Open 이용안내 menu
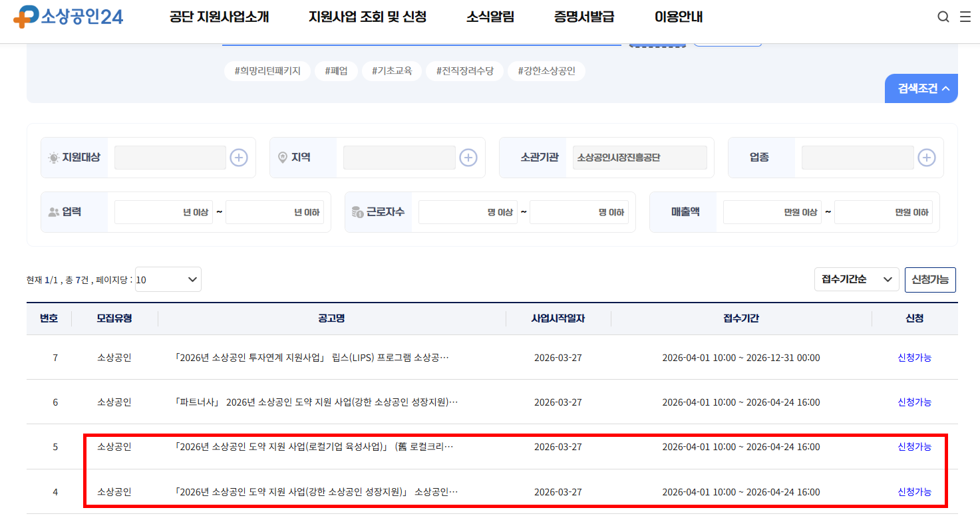The width and height of the screenshot is (980, 516). pos(679,17)
